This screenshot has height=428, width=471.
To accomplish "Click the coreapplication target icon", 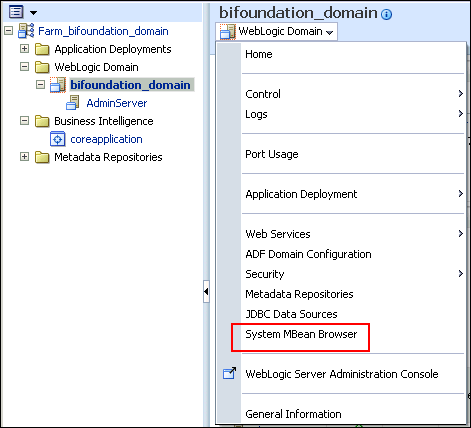I will tap(58, 139).
